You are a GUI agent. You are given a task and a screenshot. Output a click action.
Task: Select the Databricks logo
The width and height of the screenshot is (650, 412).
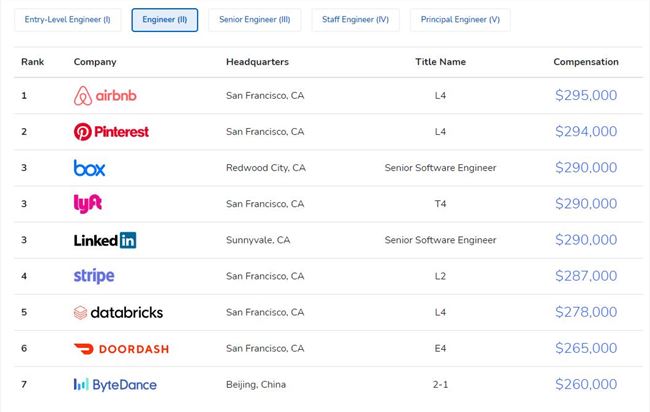point(118,312)
